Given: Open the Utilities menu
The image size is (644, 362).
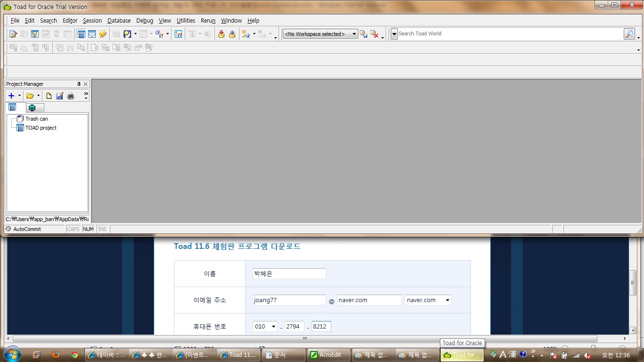Looking at the screenshot, I should (x=186, y=21).
